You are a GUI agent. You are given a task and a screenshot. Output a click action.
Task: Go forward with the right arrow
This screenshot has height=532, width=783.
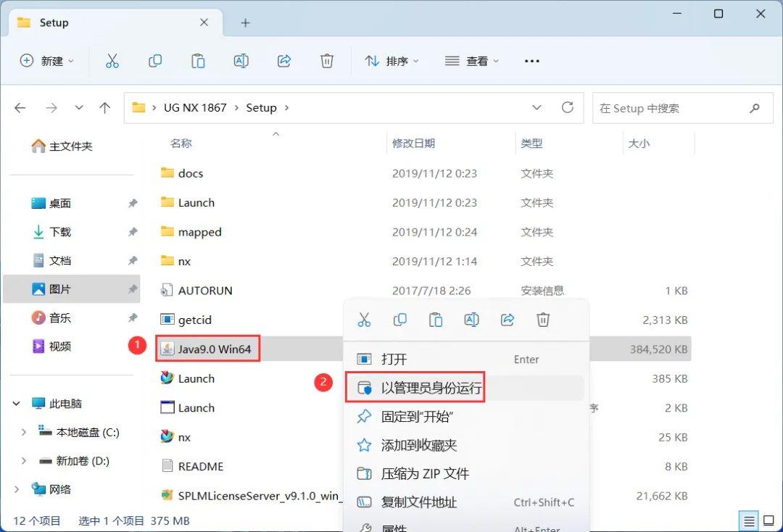point(51,108)
